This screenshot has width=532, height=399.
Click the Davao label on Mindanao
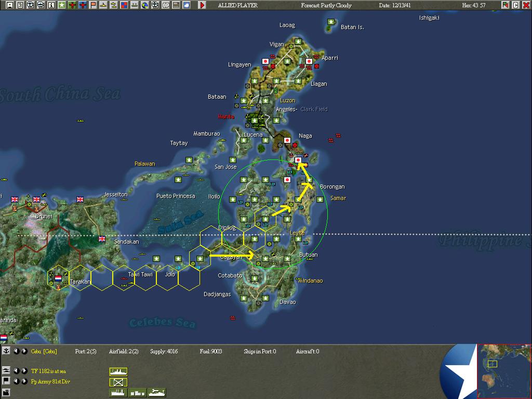[287, 302]
